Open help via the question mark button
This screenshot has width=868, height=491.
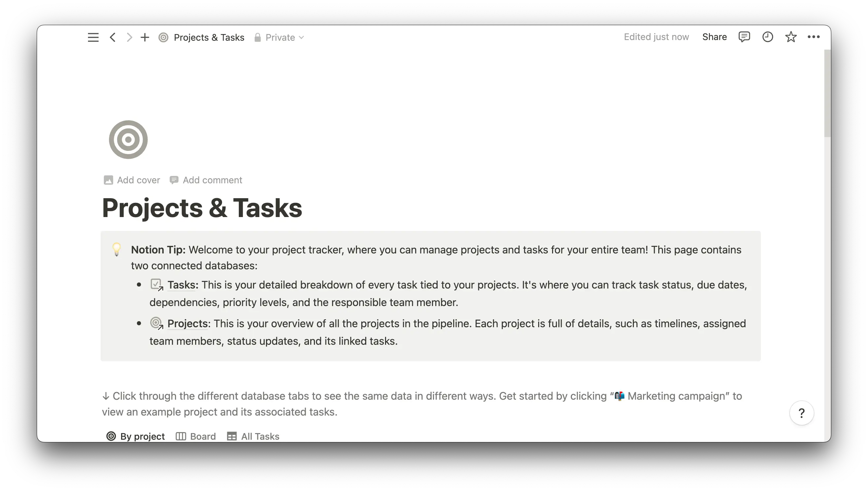coord(802,413)
